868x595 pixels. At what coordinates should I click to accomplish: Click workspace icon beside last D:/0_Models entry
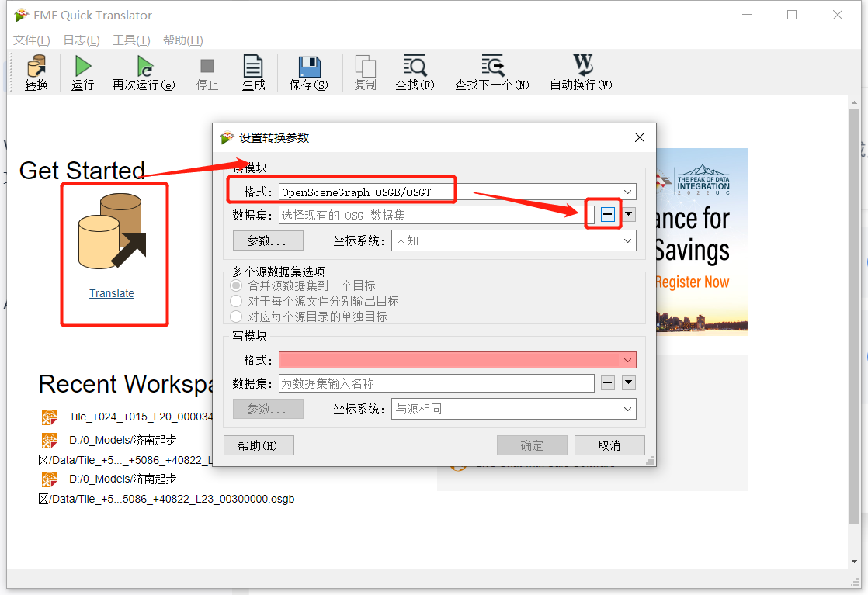coord(49,479)
